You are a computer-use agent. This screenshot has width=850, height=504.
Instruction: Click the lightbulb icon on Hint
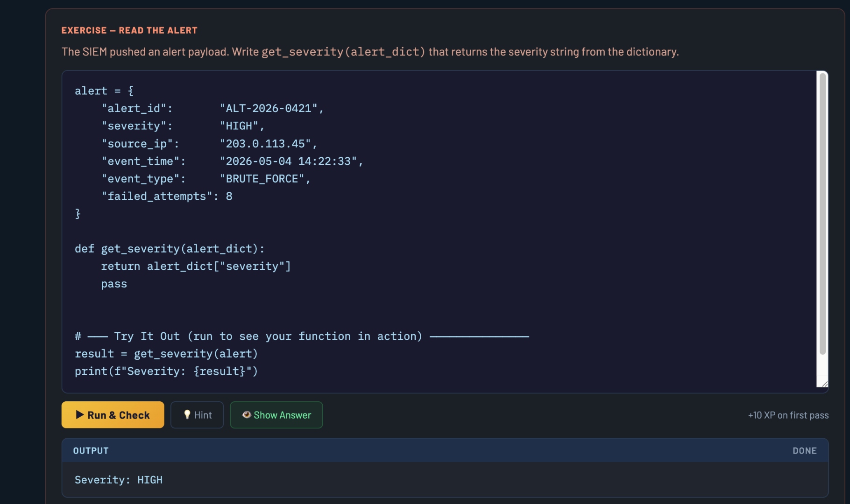187,414
